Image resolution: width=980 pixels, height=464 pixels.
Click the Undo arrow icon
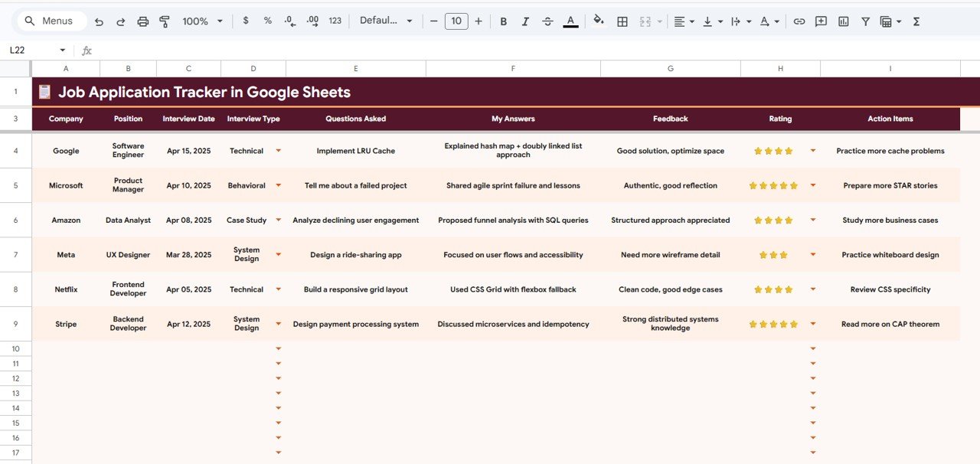coord(99,21)
